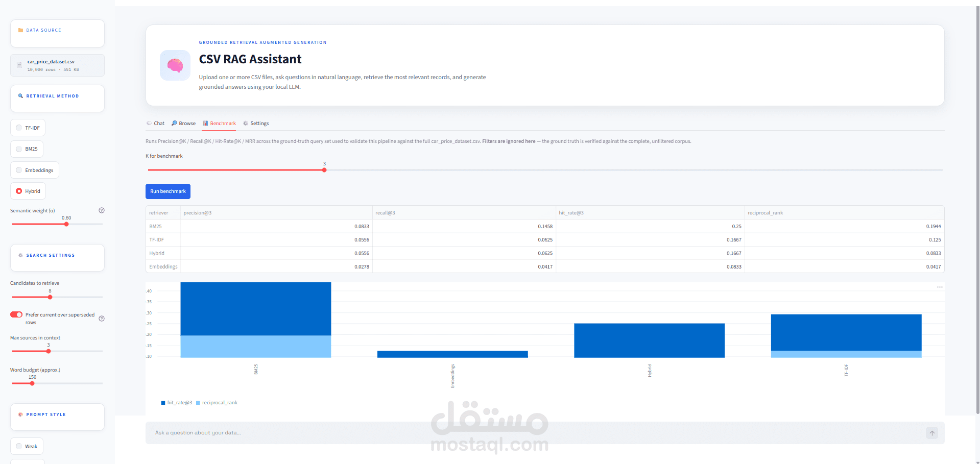The width and height of the screenshot is (980, 464).
Task: Click the Search Settings gear icon
Action: [20, 255]
